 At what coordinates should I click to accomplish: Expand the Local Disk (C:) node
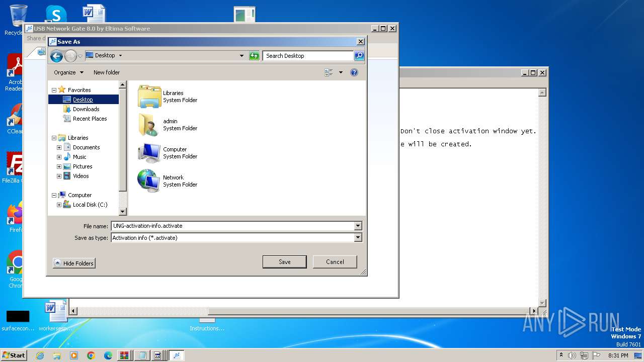[59, 205]
